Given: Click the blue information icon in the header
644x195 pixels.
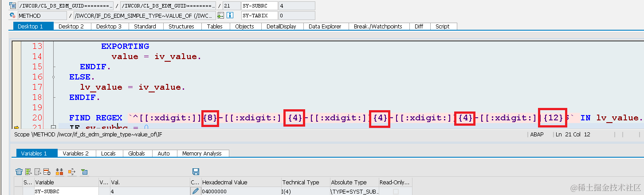Looking at the screenshot, I should (230, 16).
